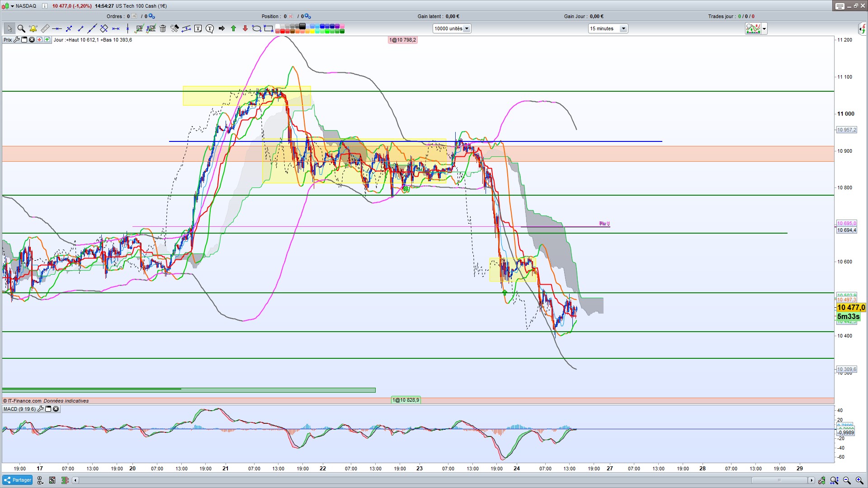Click the current price 10 477,0 label
The height and width of the screenshot is (488, 868).
pos(851,307)
